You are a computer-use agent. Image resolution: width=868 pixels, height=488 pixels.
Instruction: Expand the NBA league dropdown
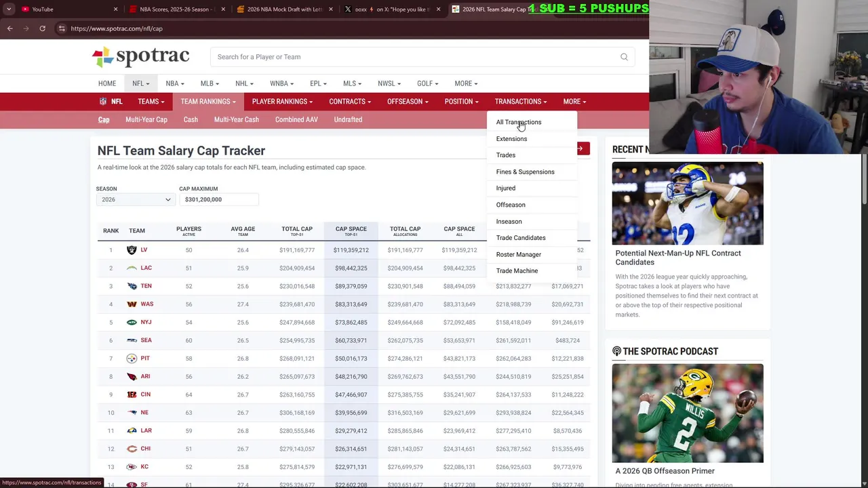click(x=175, y=83)
